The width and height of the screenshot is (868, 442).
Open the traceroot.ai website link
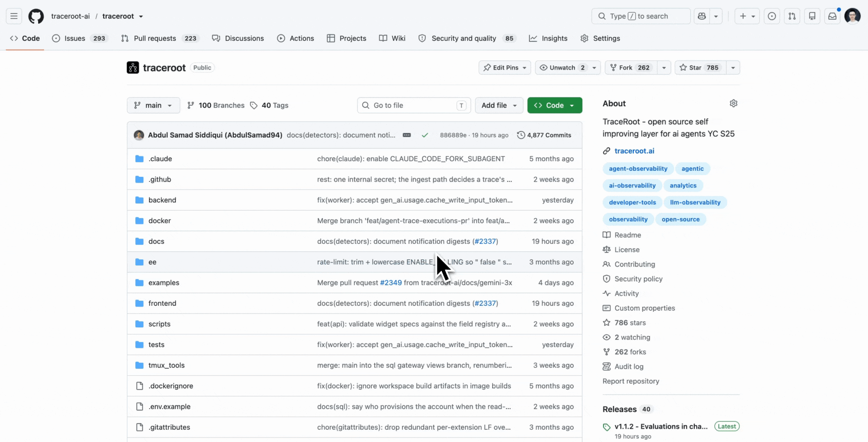[634, 151]
